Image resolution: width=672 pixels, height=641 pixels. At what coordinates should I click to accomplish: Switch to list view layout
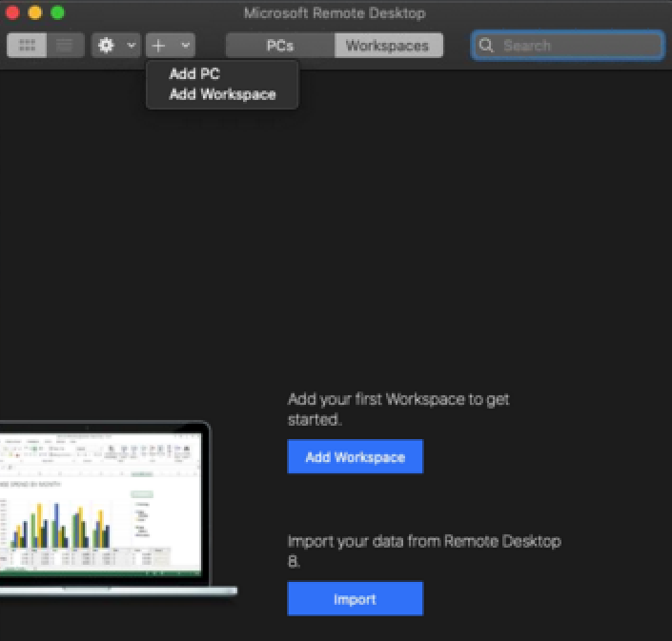pos(65,45)
